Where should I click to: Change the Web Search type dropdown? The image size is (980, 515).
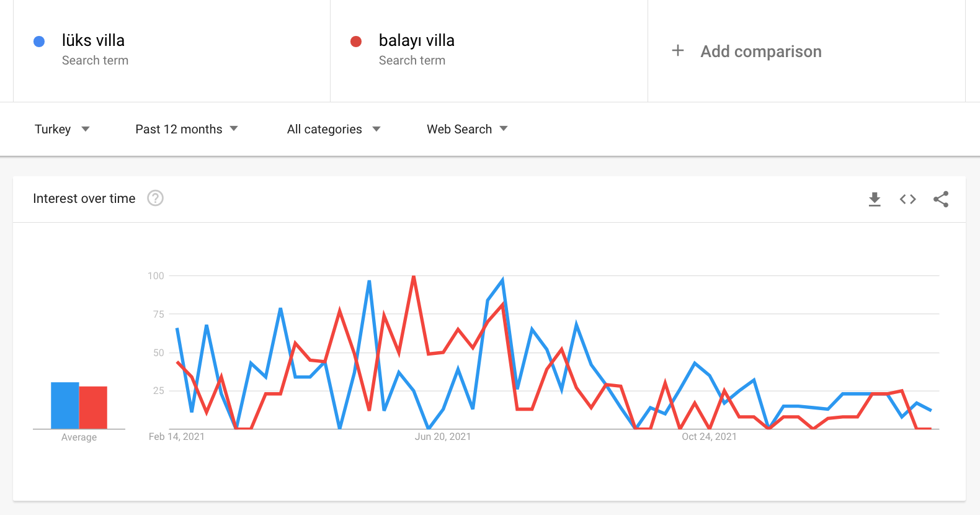[x=467, y=129]
